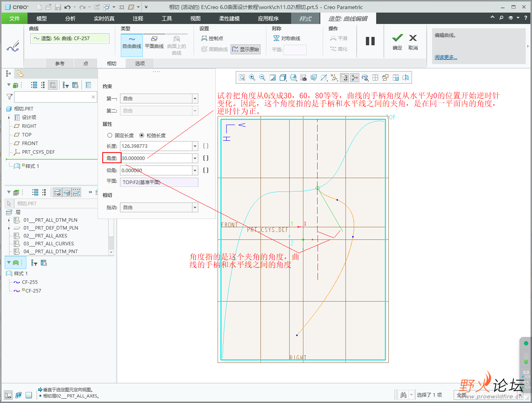532x403 pixels.
Task: Toggle the 控制点 option
Action: [x=212, y=38]
